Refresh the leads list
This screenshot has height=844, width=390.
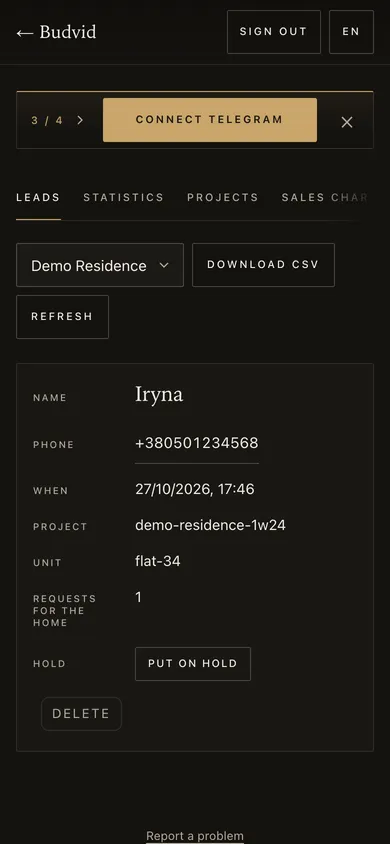click(x=62, y=317)
